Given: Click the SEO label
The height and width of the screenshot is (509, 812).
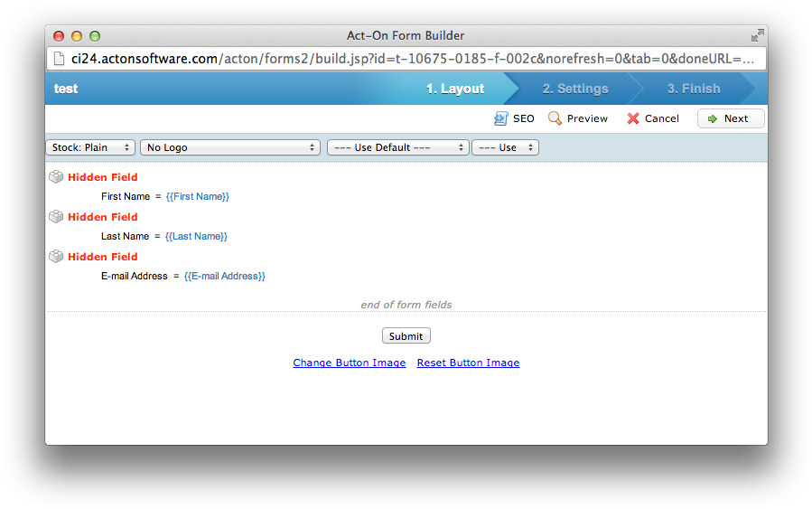Looking at the screenshot, I should 524,118.
